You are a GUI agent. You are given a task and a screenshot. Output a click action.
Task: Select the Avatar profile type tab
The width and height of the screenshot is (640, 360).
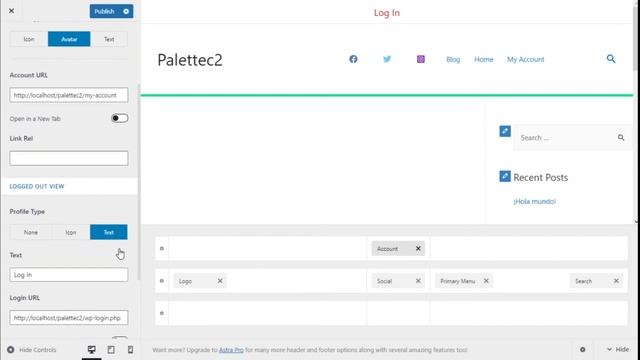(x=69, y=39)
